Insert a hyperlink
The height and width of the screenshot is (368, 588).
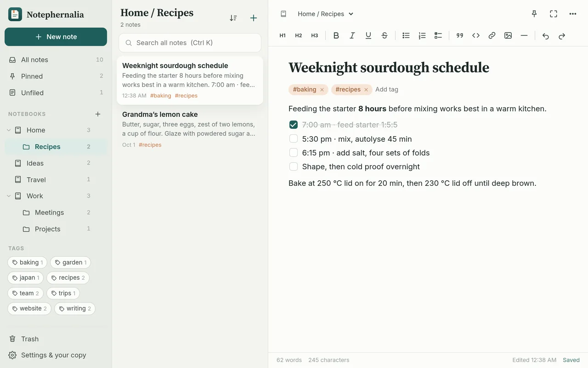tap(492, 35)
